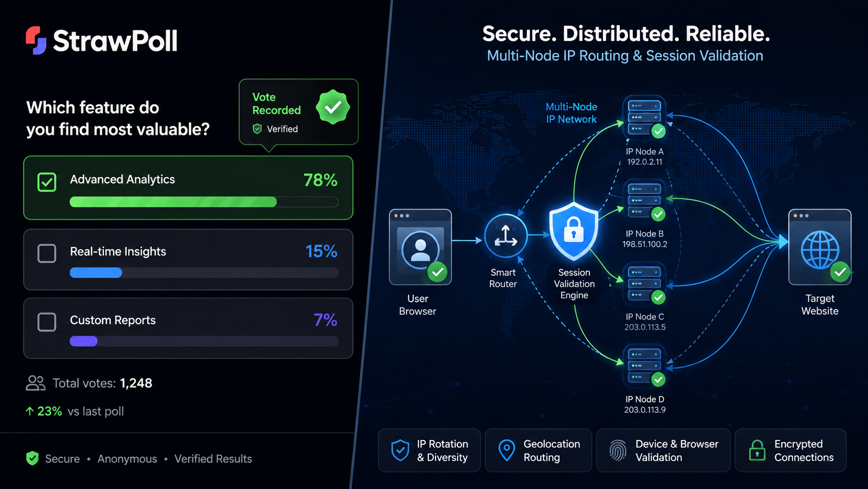Screen dimensions: 868x489
Task: Click the 7% value
Action: [325, 320]
